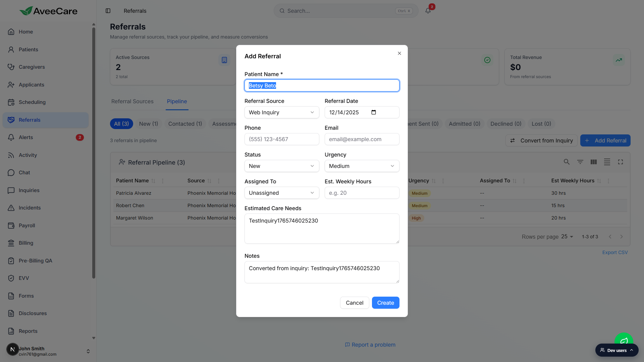Click the Email input field

362,139
